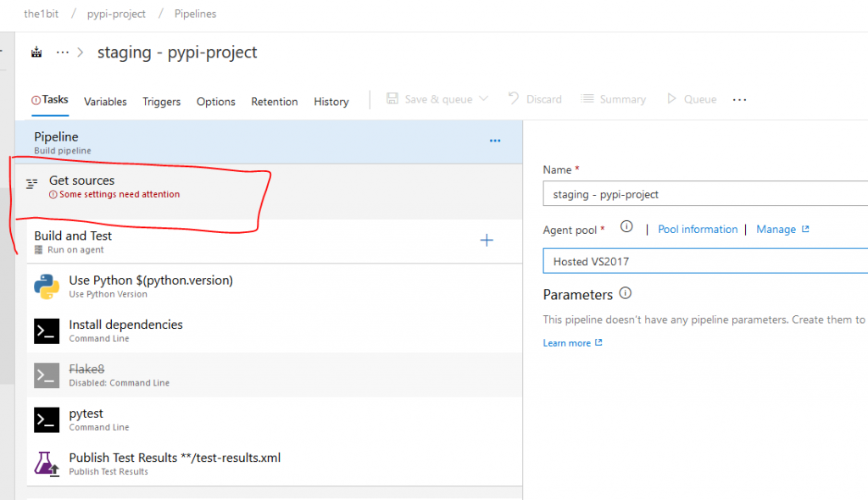
Task: Select the disabled Flake8 task
Action: [275, 375]
